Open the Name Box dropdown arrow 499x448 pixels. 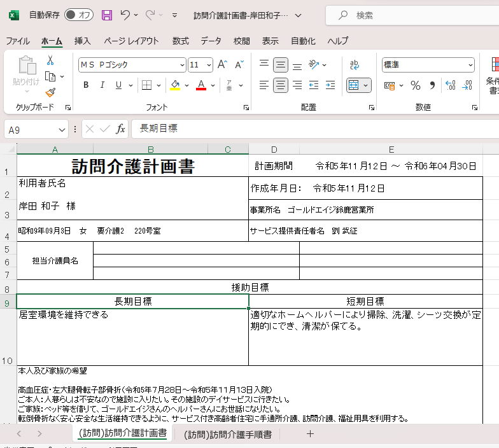pyautogui.click(x=62, y=129)
